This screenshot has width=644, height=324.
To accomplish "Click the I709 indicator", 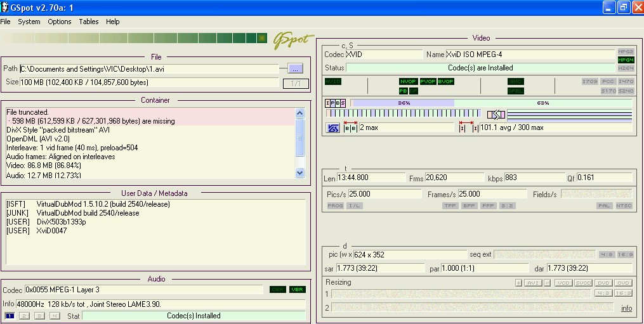I will 589,82.
